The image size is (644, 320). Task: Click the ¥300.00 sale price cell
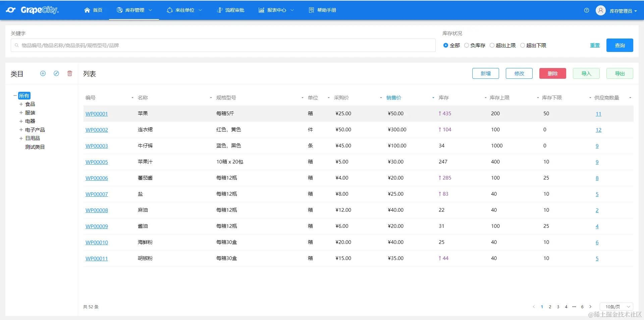tap(397, 130)
